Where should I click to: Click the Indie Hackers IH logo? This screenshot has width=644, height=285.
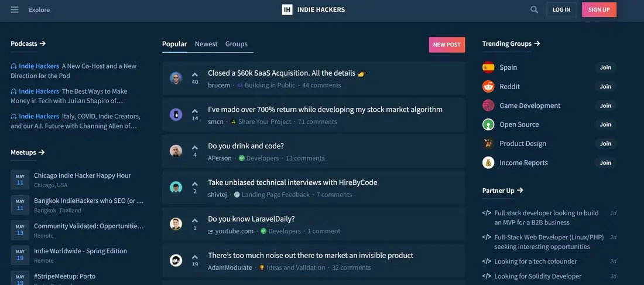(x=287, y=9)
